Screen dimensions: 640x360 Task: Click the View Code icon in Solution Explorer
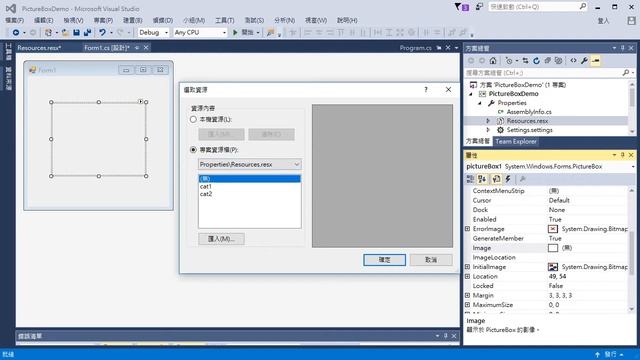pyautogui.click(x=573, y=61)
